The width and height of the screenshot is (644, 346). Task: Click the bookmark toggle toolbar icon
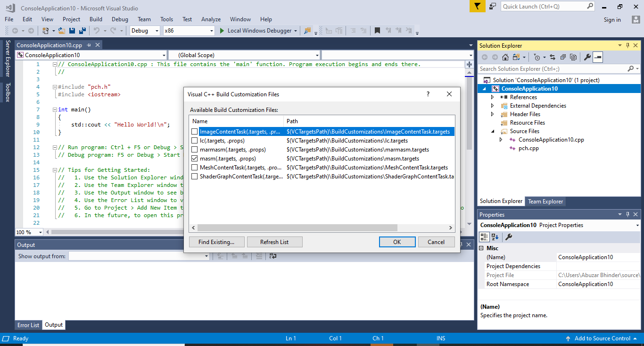[377, 30]
